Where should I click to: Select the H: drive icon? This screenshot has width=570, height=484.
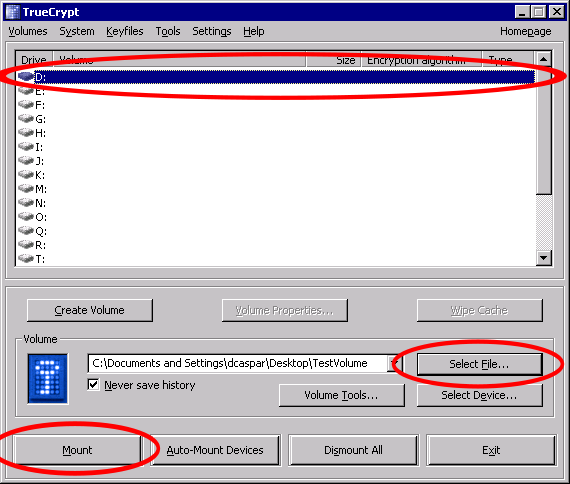[x=25, y=132]
